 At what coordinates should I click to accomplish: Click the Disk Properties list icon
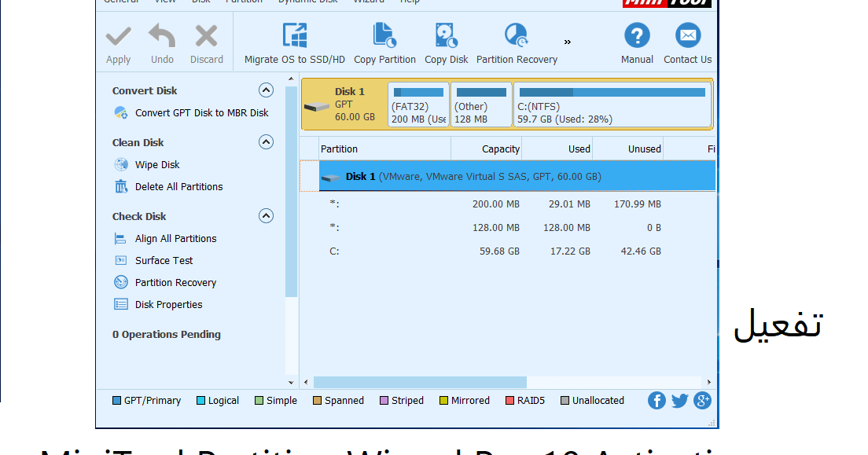pyautogui.click(x=120, y=304)
